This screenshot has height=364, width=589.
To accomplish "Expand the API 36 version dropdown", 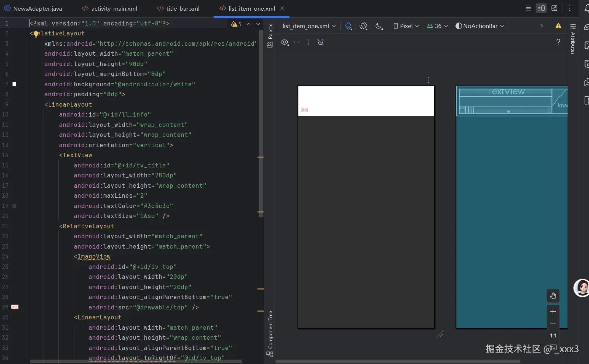I will click(x=437, y=26).
